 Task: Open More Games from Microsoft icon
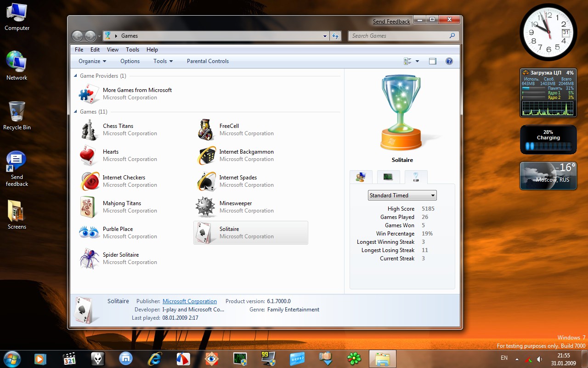tap(89, 94)
